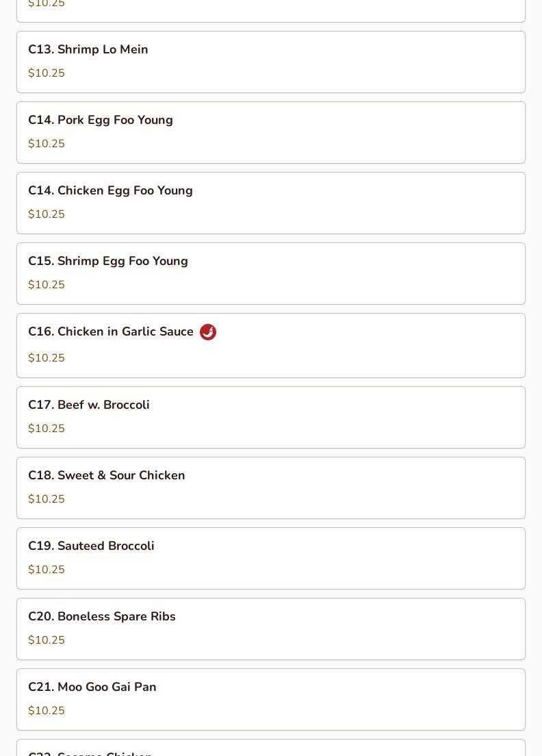
Task: Pick C17. Beef w. Broccoli
Action: [271, 417]
